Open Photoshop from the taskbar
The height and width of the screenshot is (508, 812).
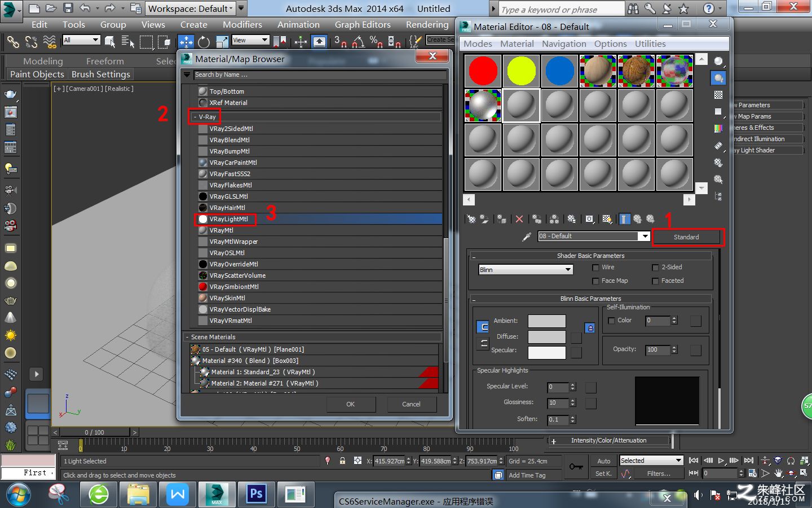tap(256, 494)
